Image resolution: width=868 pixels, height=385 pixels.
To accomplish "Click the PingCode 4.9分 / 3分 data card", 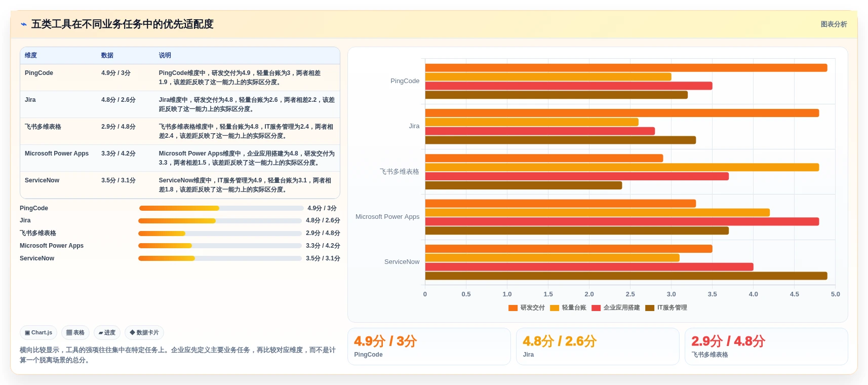I will pyautogui.click(x=429, y=346).
